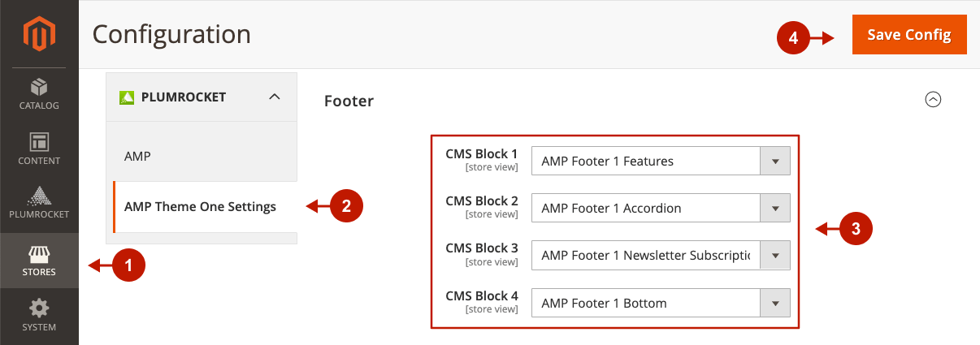Open the CMS Block 4 dropdown arrow
This screenshot has height=345, width=980.
(775, 303)
